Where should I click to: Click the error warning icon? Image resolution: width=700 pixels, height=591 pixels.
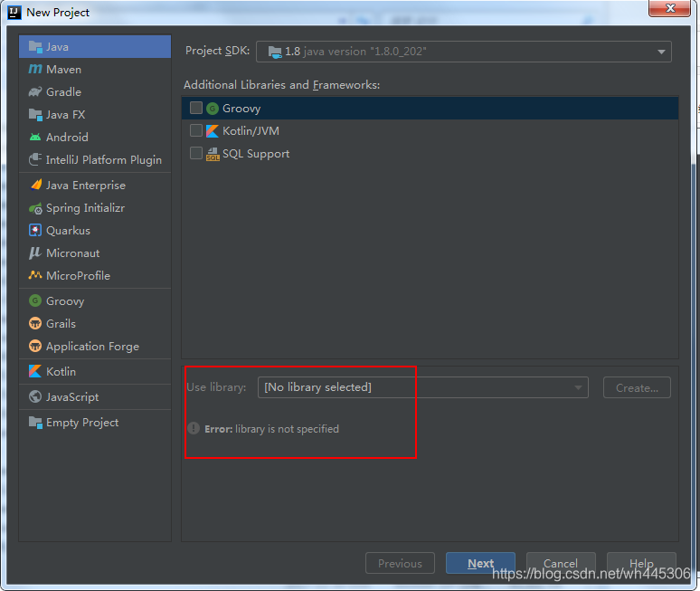pyautogui.click(x=194, y=428)
